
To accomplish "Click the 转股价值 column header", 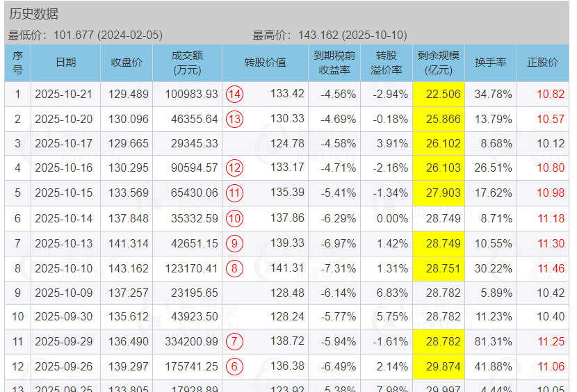I will [x=266, y=63].
